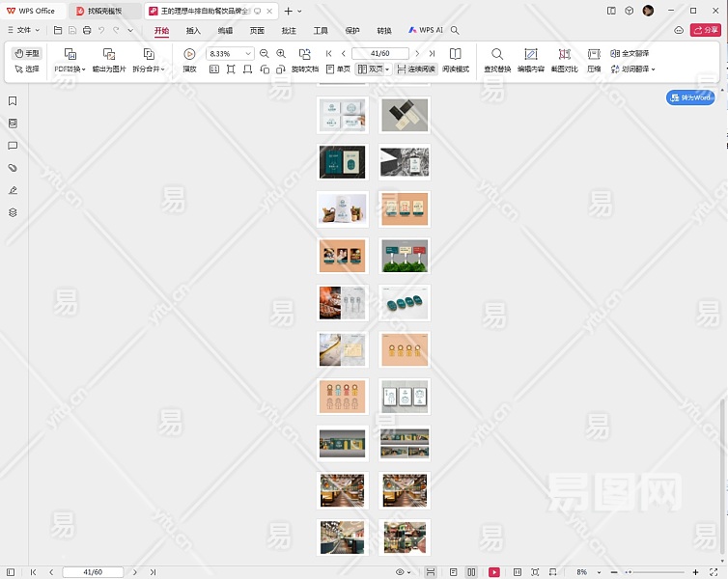Viewport: 728px width, 579px height.
Task: Start slideshow with 播放 icon
Action: 189,55
